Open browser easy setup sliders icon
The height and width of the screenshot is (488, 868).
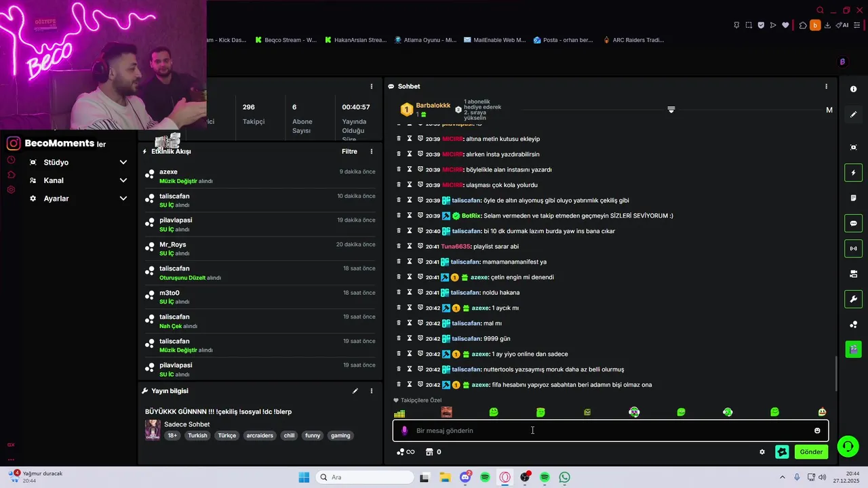858,25
